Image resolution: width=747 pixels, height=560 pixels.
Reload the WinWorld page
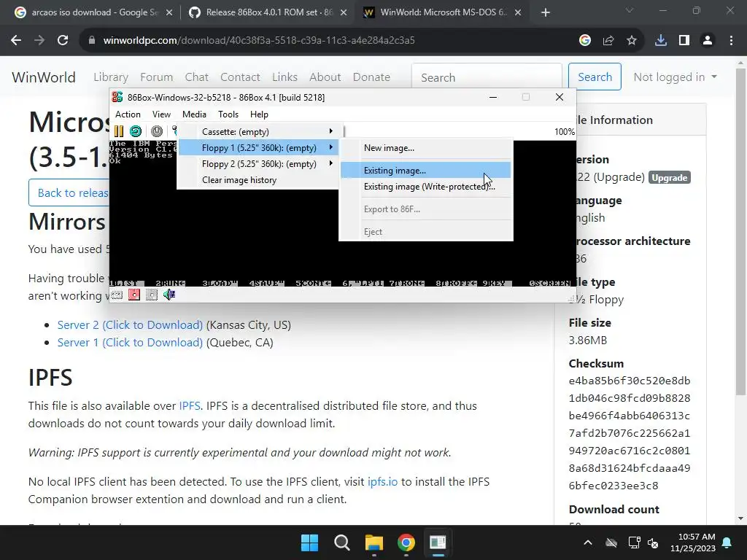(63, 41)
